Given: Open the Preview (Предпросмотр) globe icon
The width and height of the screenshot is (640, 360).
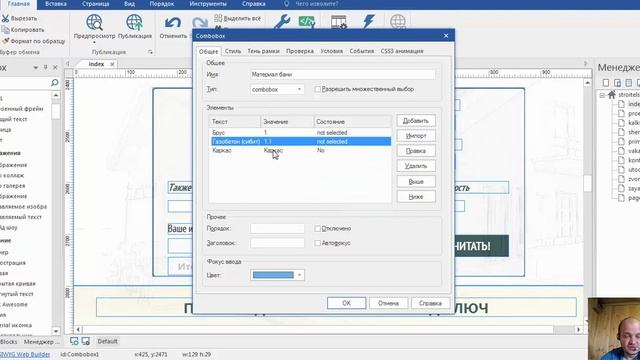Looking at the screenshot, I should click(x=94, y=22).
